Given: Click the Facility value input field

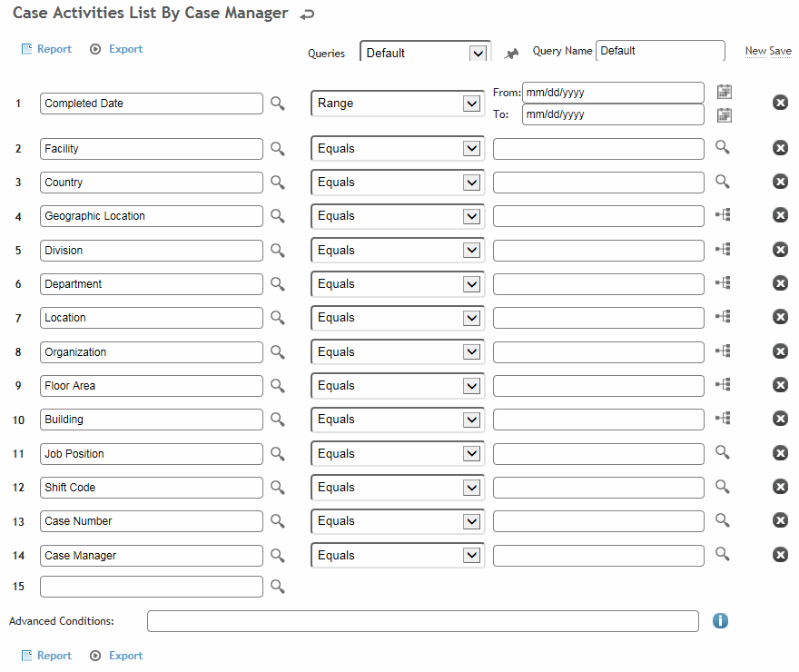Looking at the screenshot, I should (x=598, y=149).
